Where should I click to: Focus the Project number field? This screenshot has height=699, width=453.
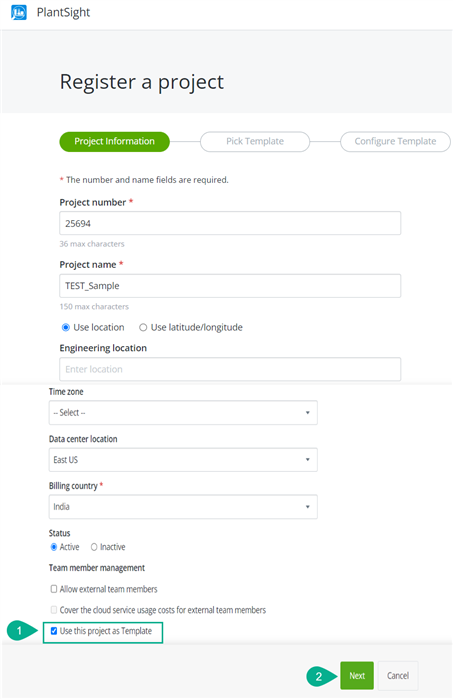click(230, 223)
